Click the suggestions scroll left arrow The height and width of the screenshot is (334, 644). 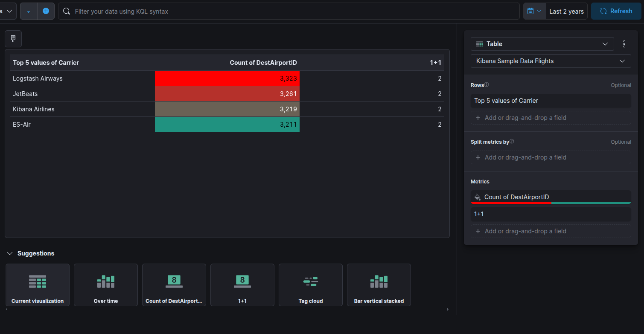tap(7, 309)
